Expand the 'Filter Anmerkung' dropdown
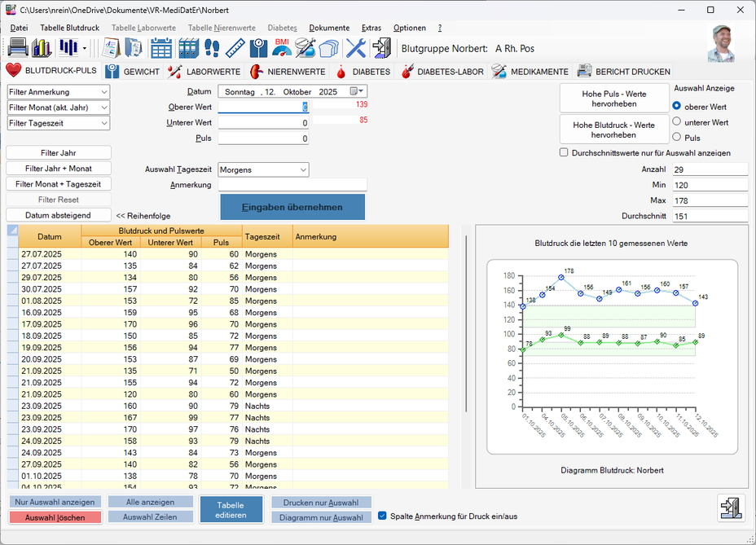The height and width of the screenshot is (545, 756). pos(103,92)
